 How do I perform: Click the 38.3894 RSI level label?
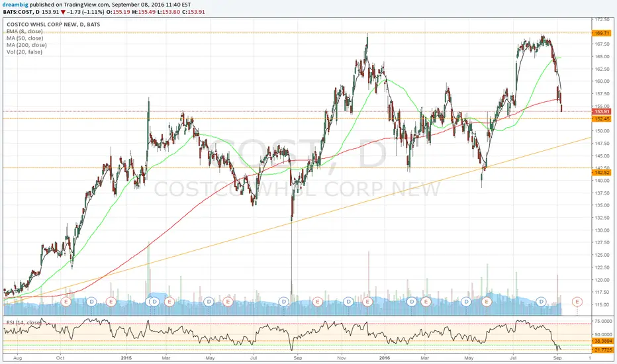602,341
